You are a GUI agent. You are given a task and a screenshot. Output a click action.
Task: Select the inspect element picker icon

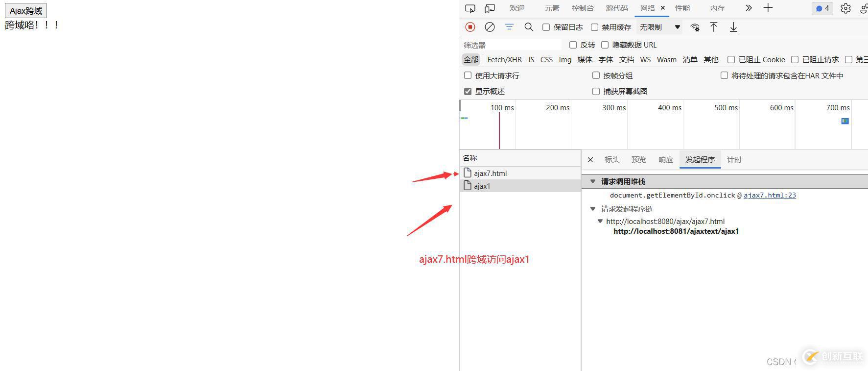470,8
